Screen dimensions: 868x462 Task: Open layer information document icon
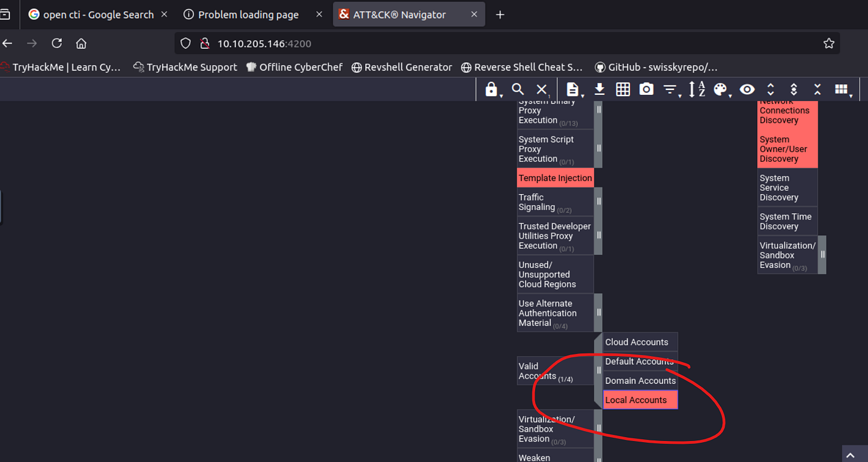[573, 90]
